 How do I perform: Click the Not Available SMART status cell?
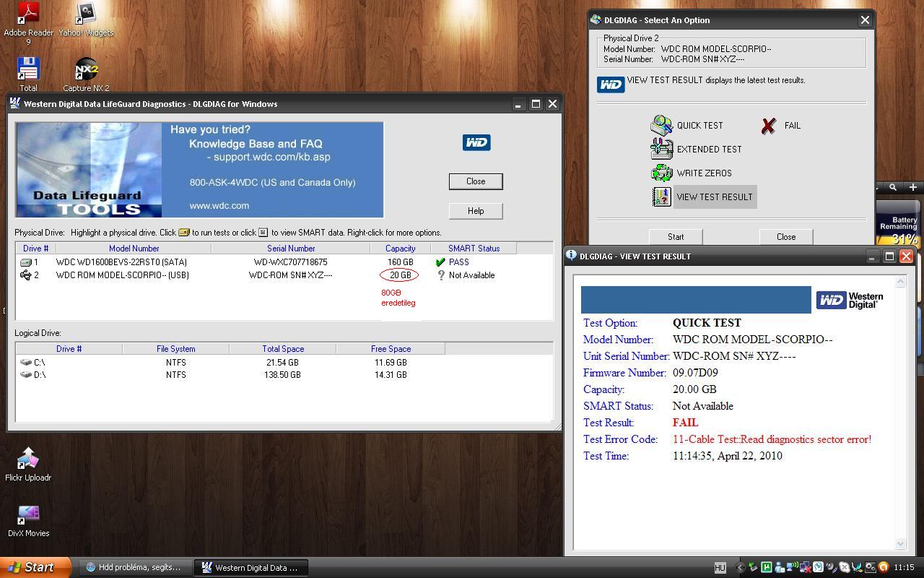pos(471,275)
